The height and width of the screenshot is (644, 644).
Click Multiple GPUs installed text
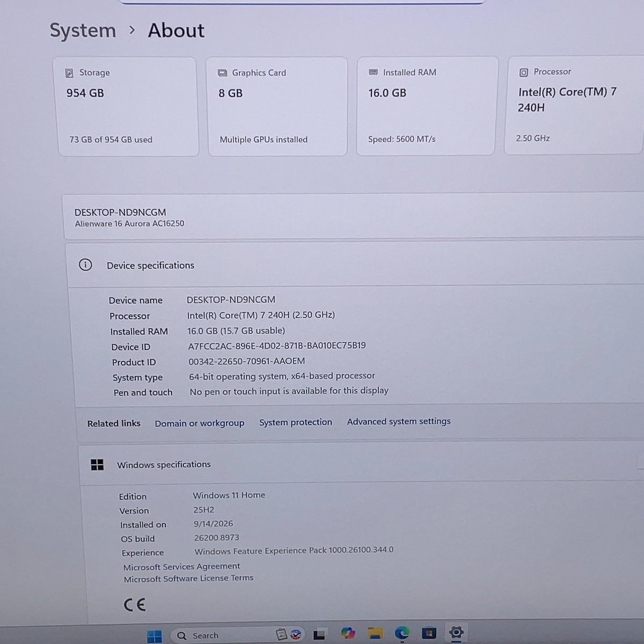coord(264,140)
